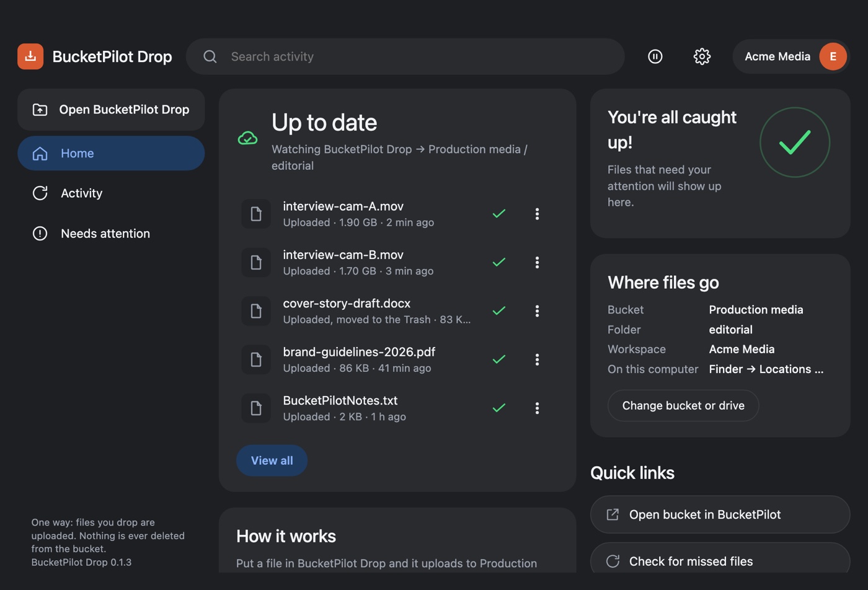
Task: Click uploaded checkmark for interview-cam-B.mov
Action: click(499, 262)
